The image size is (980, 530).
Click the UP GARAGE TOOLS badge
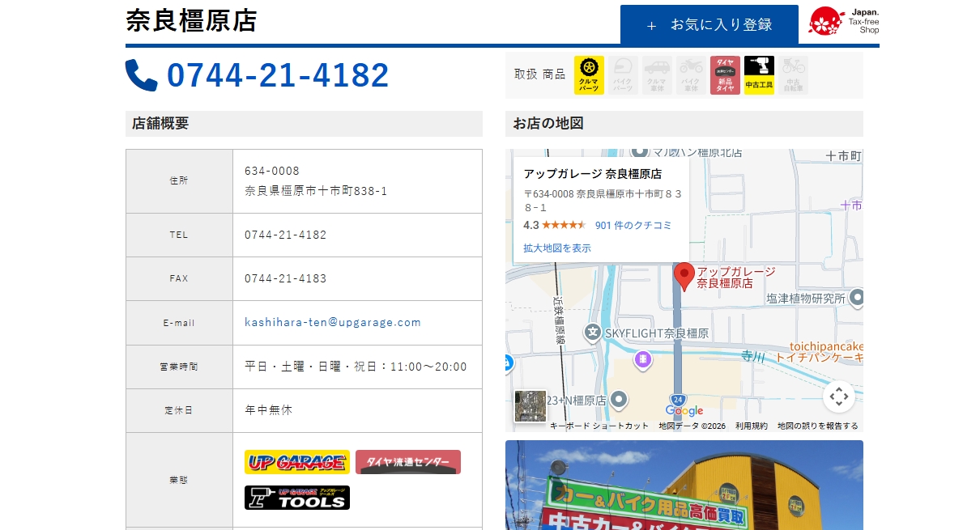(296, 497)
